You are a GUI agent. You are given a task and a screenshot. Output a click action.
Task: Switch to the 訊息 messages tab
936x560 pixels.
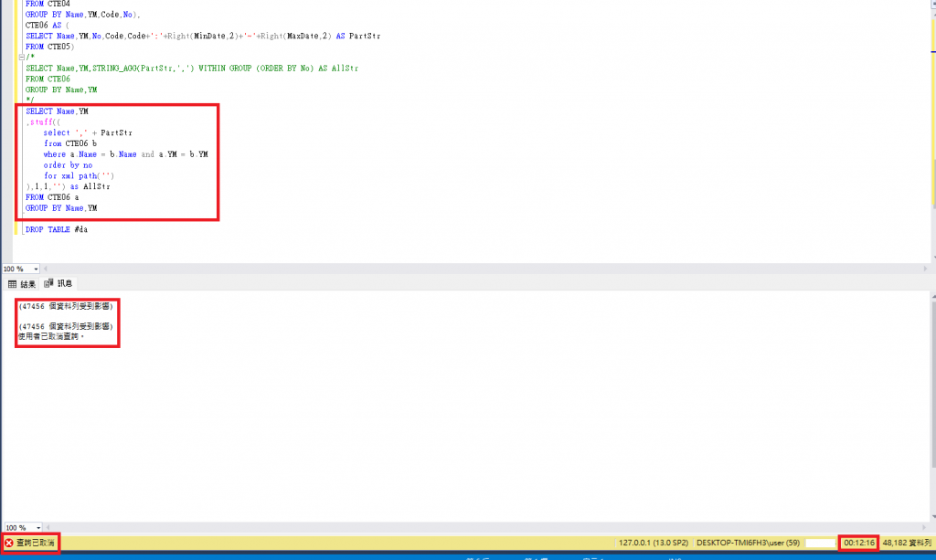coord(58,283)
